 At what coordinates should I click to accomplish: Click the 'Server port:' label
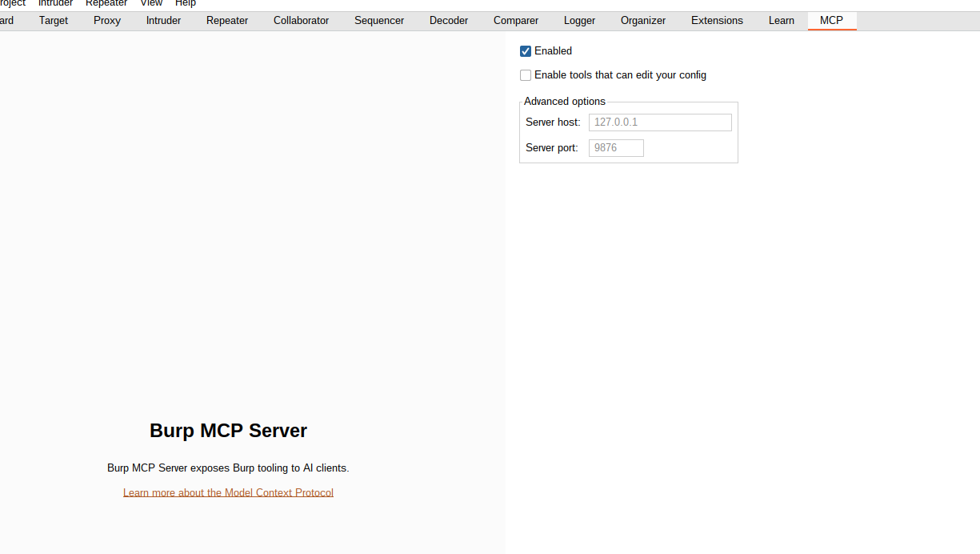tap(552, 148)
